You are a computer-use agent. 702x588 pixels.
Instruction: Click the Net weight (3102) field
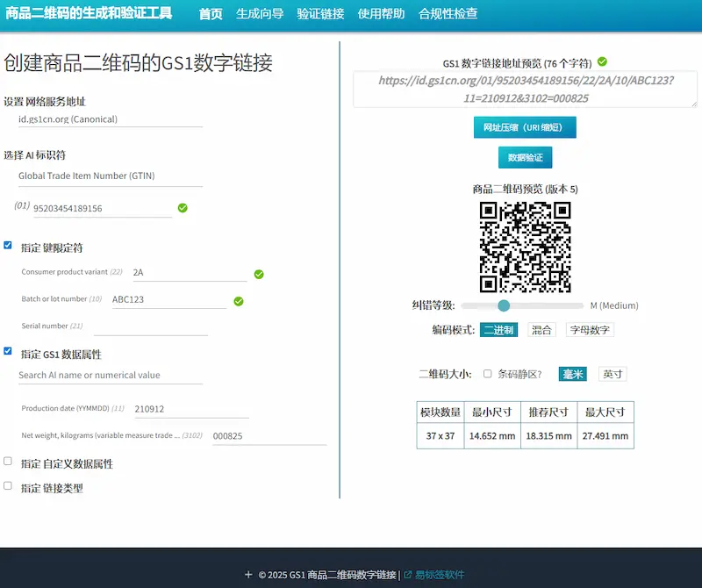point(270,436)
